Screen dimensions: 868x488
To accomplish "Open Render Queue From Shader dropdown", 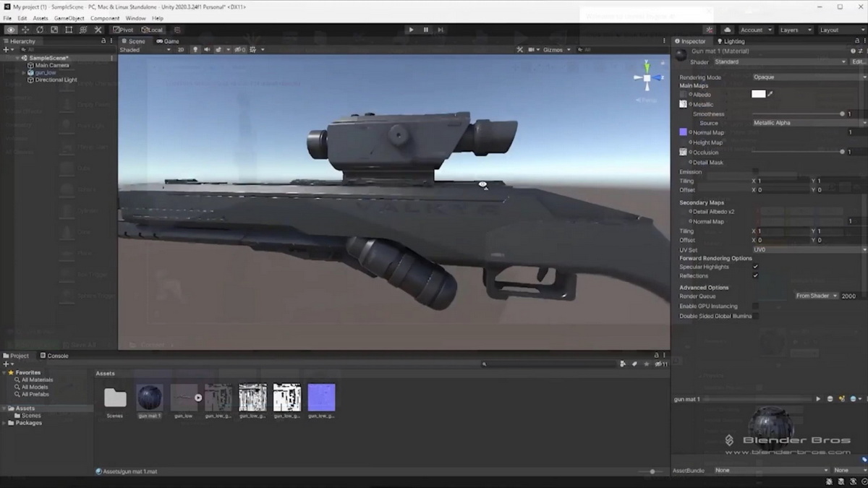I will 816,296.
